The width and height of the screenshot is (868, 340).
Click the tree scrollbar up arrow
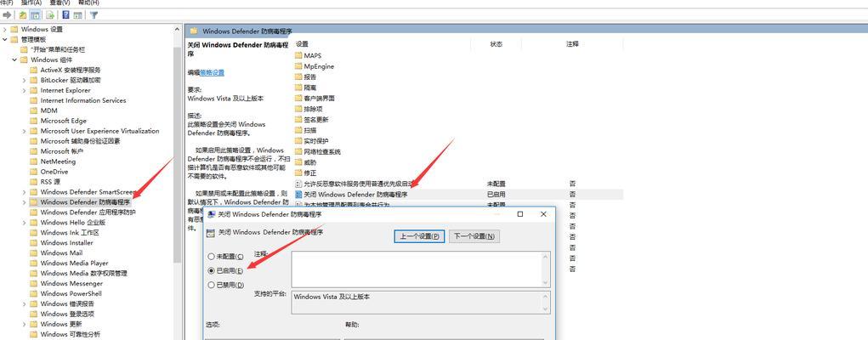(x=178, y=29)
